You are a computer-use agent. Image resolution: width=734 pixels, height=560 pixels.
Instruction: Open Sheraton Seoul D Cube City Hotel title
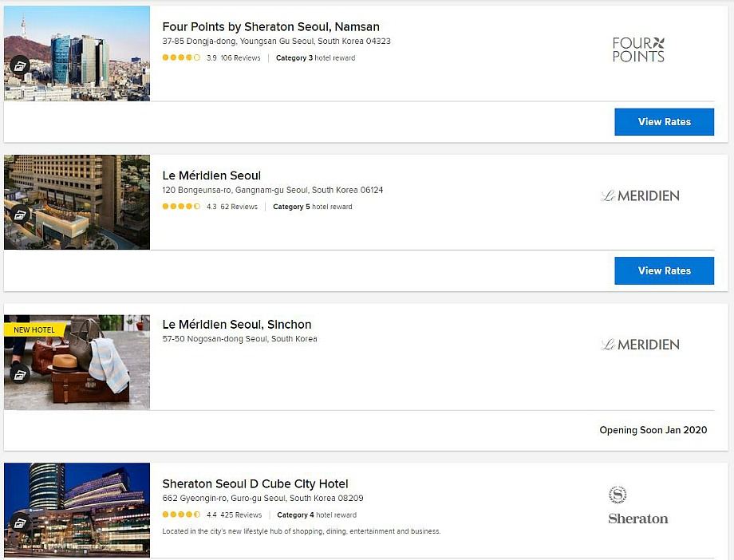tap(255, 483)
